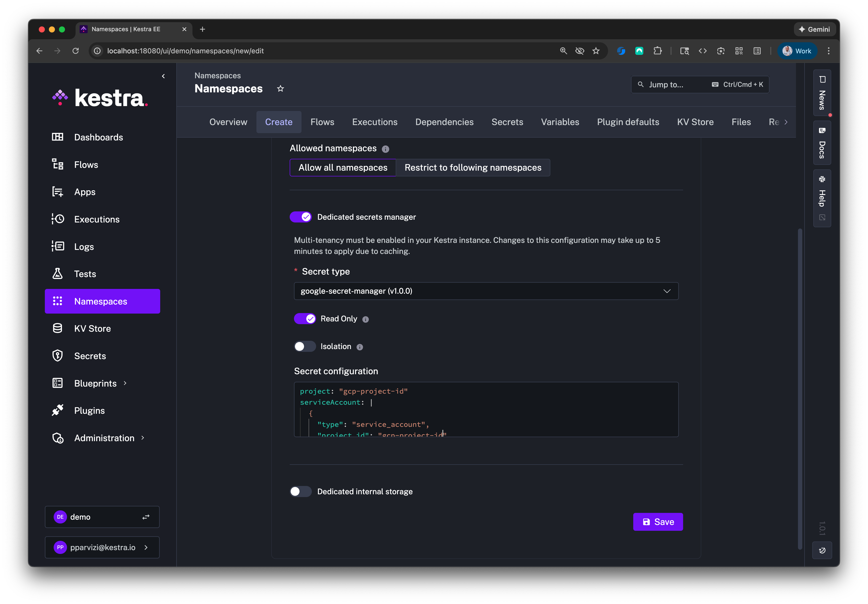
Task: Click info icon next to Isolation
Action: click(359, 347)
